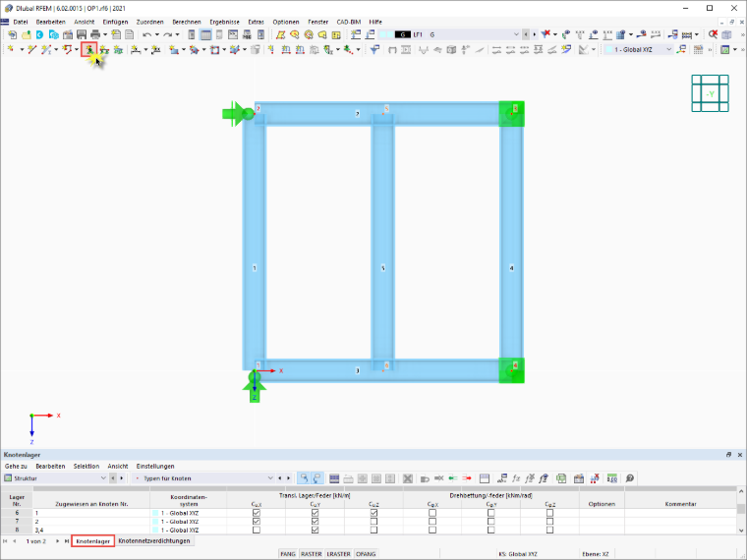747x560 pixels.
Task: Click the Open file folder icon
Action: pyautogui.click(x=27, y=34)
